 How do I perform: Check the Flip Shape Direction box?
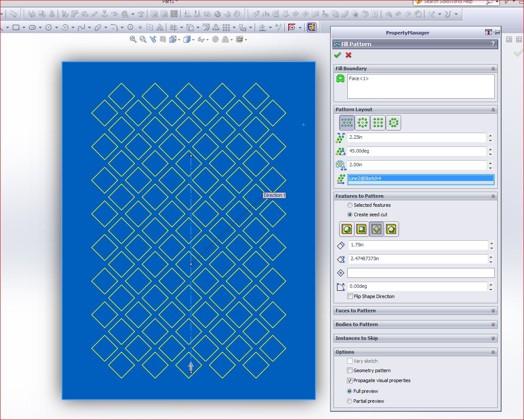pyautogui.click(x=350, y=296)
